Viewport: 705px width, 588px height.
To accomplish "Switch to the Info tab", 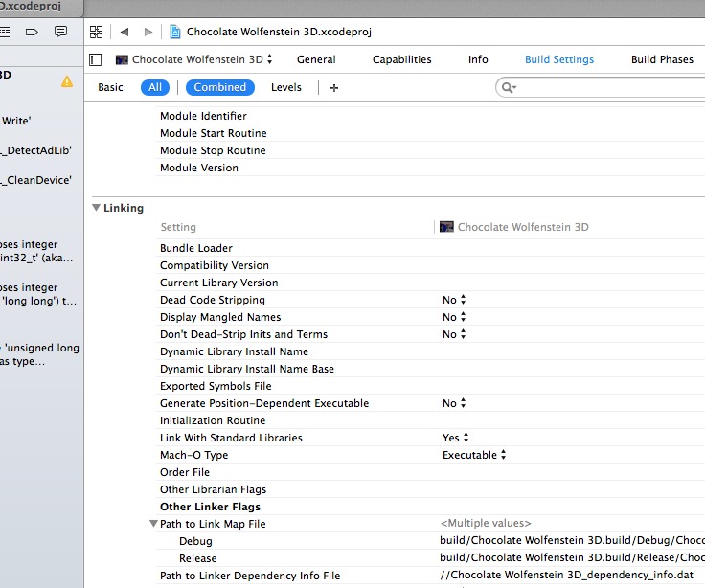I will tap(478, 59).
